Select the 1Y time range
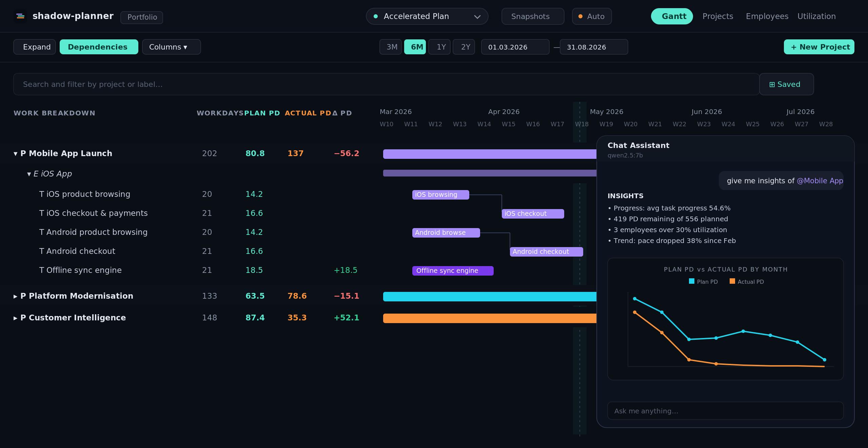Screen dimensions: 868x448 point(439,47)
